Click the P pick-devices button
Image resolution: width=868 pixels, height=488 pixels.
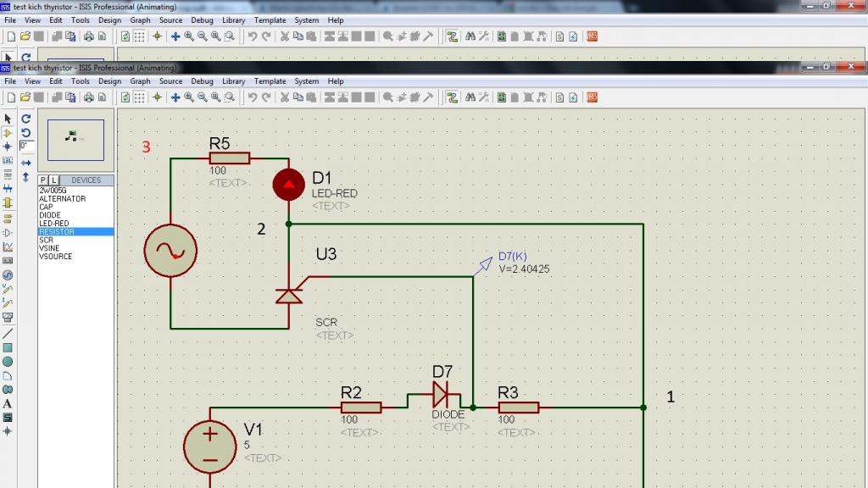click(x=43, y=180)
